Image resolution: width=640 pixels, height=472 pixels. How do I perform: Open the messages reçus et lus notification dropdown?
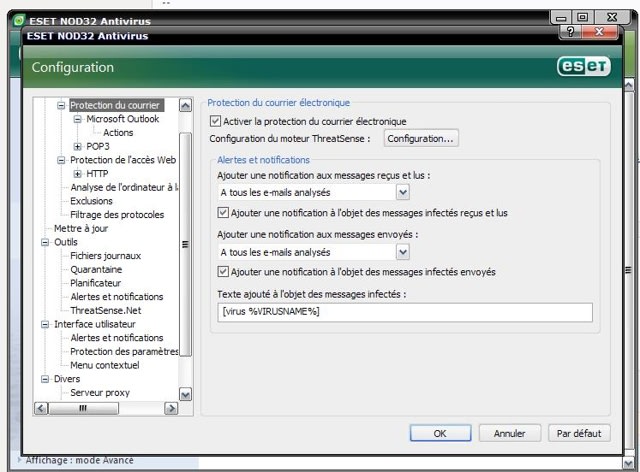pos(403,192)
